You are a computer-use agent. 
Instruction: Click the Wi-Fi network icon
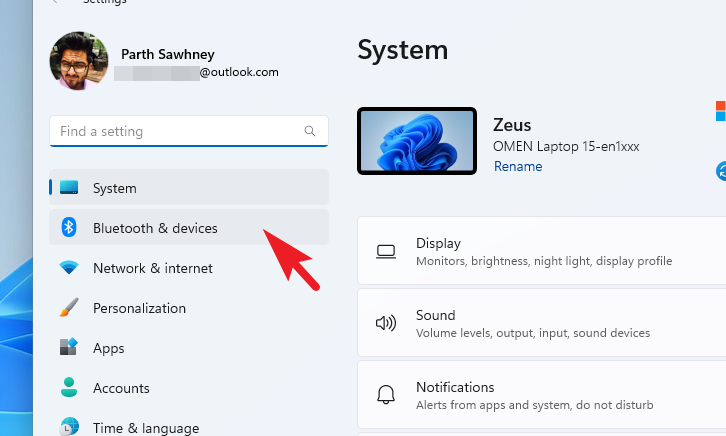(x=69, y=267)
